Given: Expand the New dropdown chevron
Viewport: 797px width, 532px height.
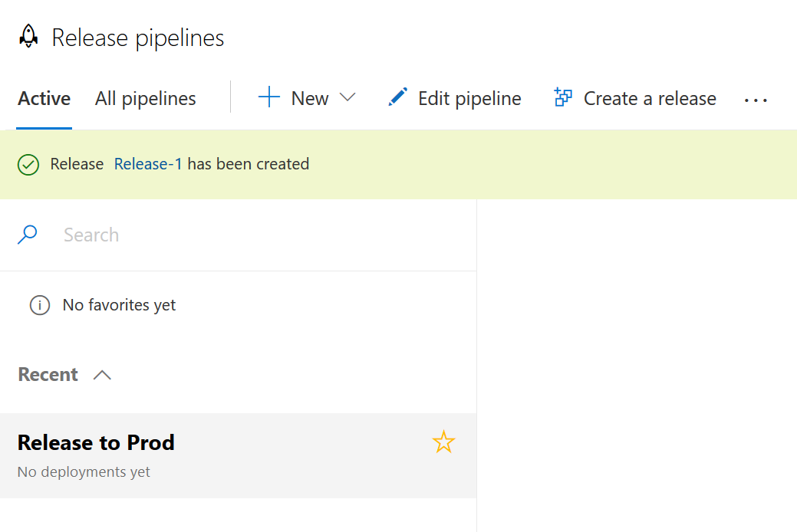Looking at the screenshot, I should [347, 97].
